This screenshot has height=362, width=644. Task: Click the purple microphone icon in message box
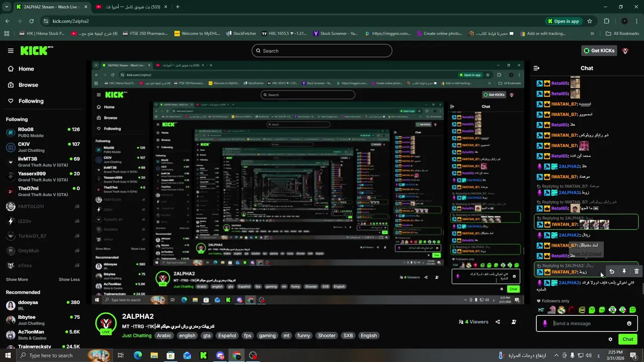[x=545, y=323]
